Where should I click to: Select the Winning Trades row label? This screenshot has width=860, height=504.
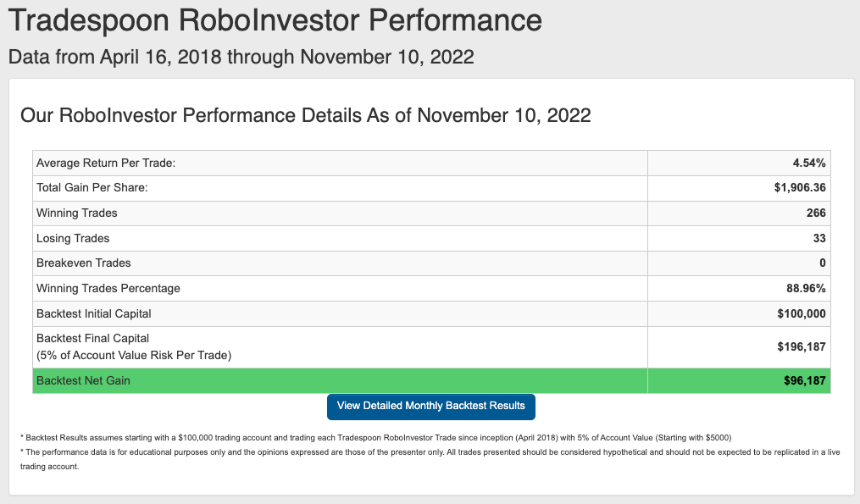tap(77, 213)
